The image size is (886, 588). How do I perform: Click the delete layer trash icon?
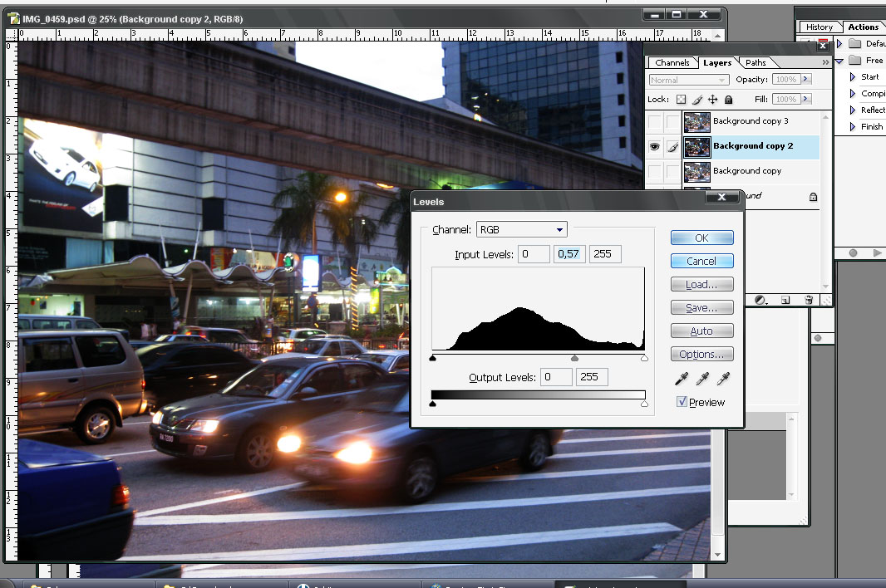pos(809,300)
